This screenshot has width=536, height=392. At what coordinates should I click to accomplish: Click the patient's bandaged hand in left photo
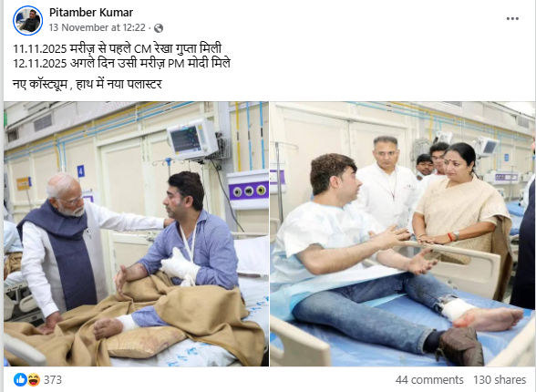pyautogui.click(x=179, y=265)
